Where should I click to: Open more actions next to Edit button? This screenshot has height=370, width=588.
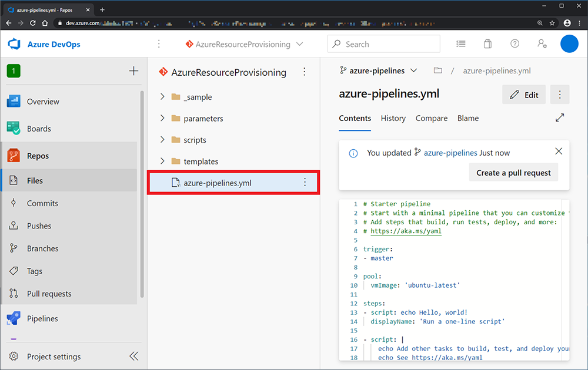click(560, 95)
